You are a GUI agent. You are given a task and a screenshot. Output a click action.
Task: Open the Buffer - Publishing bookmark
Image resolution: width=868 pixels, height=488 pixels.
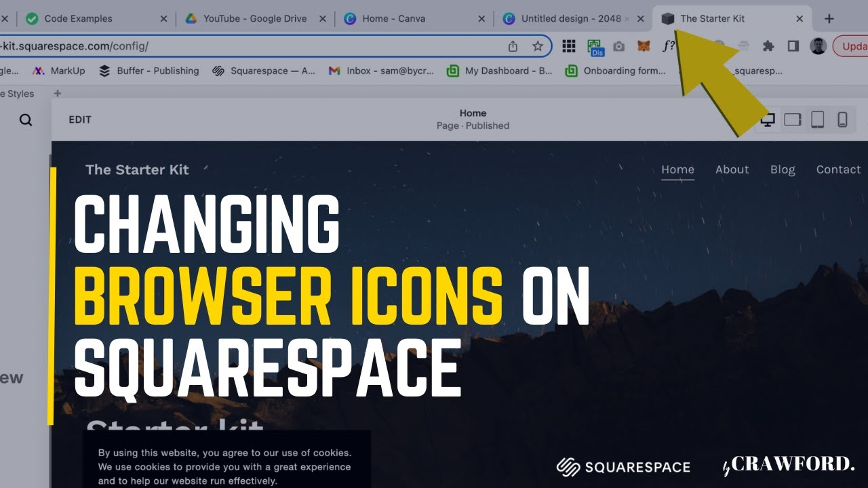point(149,70)
